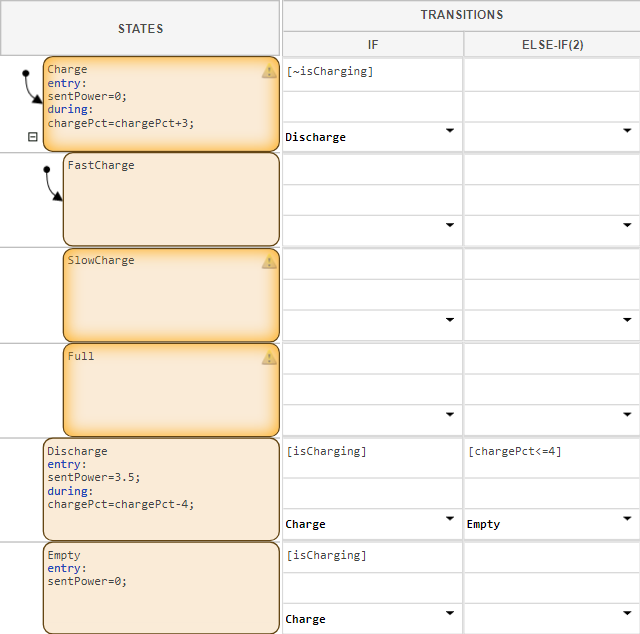Click the STATES column header

[140, 29]
